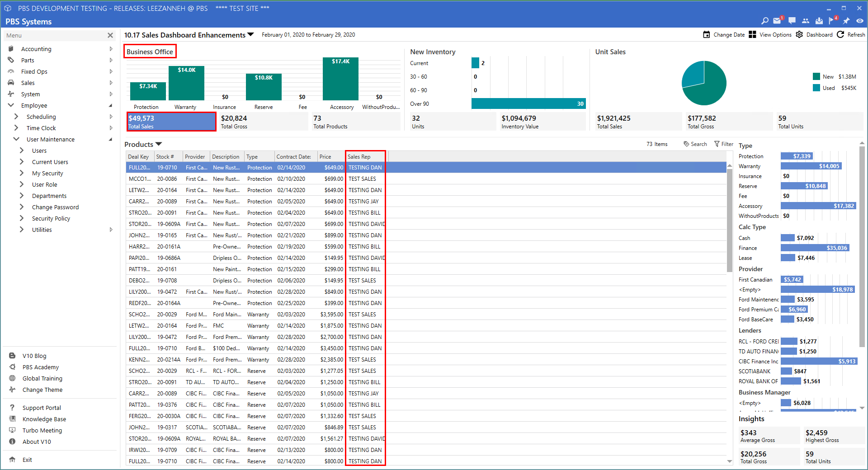Click the Change Date calendar icon
Image resolution: width=868 pixels, height=470 pixels.
(706, 34)
